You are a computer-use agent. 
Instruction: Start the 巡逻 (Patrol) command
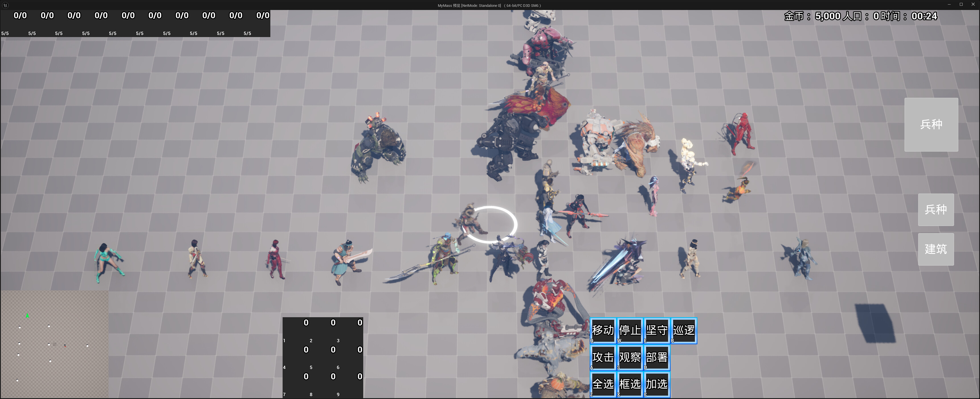tap(684, 331)
